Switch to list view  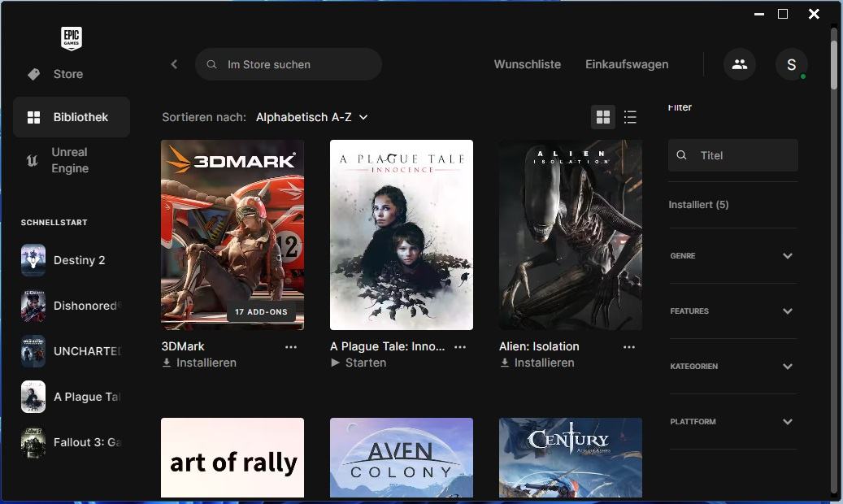coord(630,117)
